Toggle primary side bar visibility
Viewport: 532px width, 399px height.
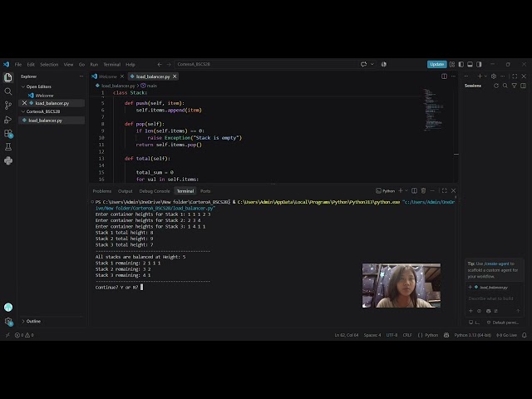pos(461,64)
